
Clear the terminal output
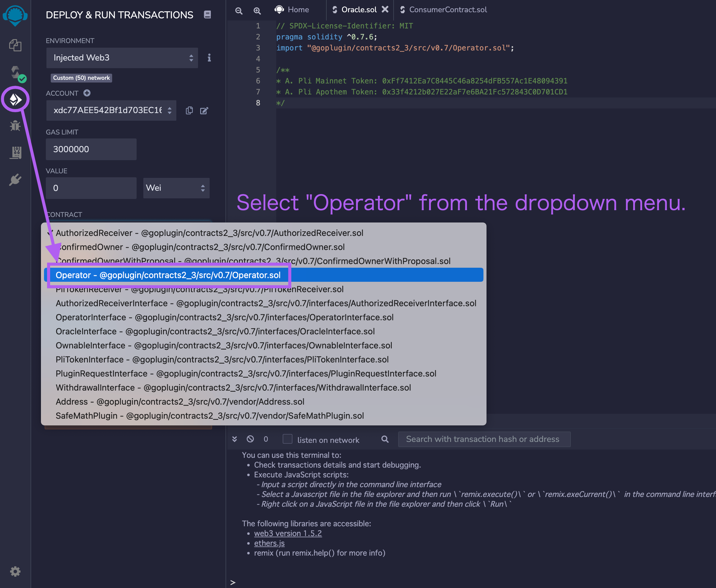tap(250, 439)
